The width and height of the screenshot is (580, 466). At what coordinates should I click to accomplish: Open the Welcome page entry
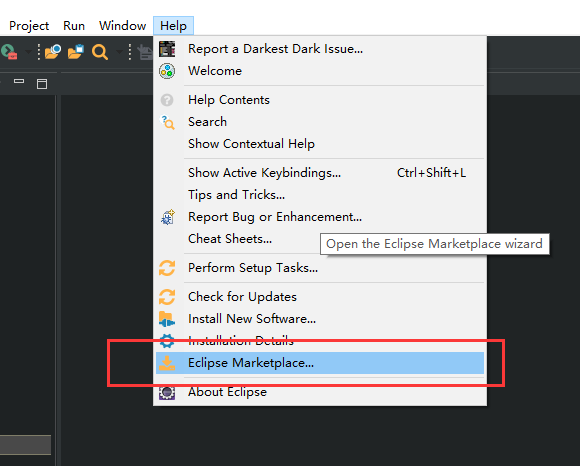320,71
